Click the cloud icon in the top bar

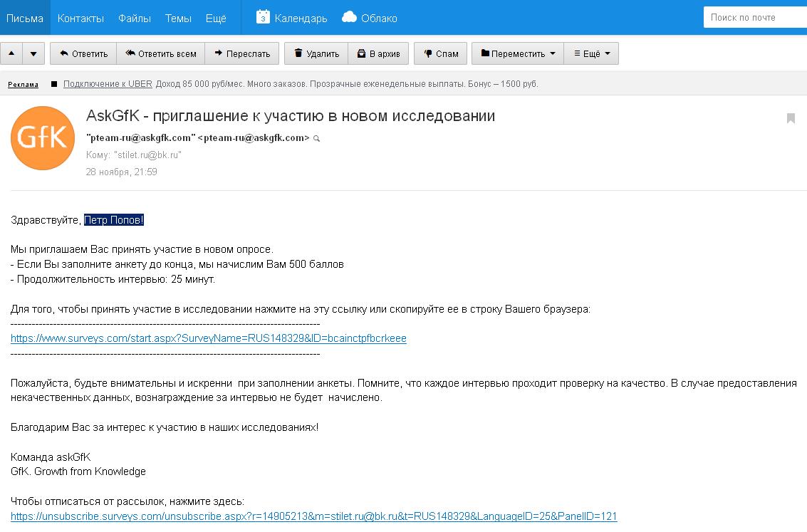click(x=350, y=17)
